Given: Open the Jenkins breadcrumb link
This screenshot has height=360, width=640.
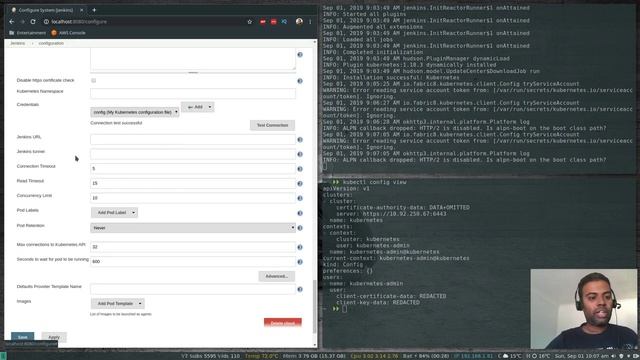Looking at the screenshot, I should click(18, 43).
